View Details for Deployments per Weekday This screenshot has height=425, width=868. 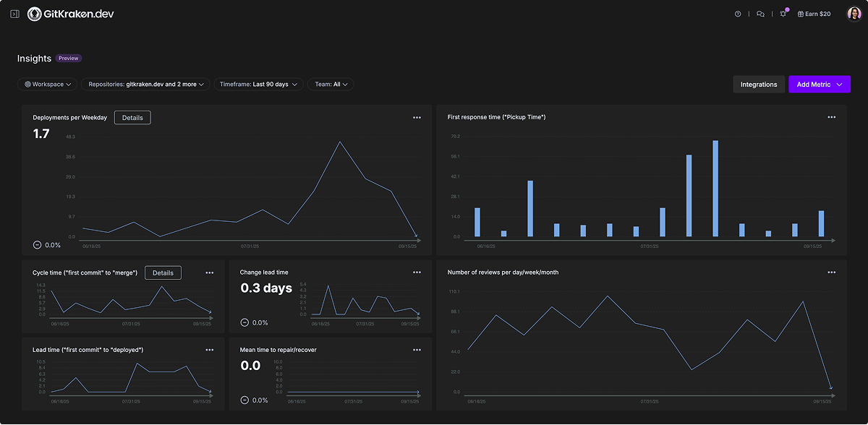tap(132, 117)
